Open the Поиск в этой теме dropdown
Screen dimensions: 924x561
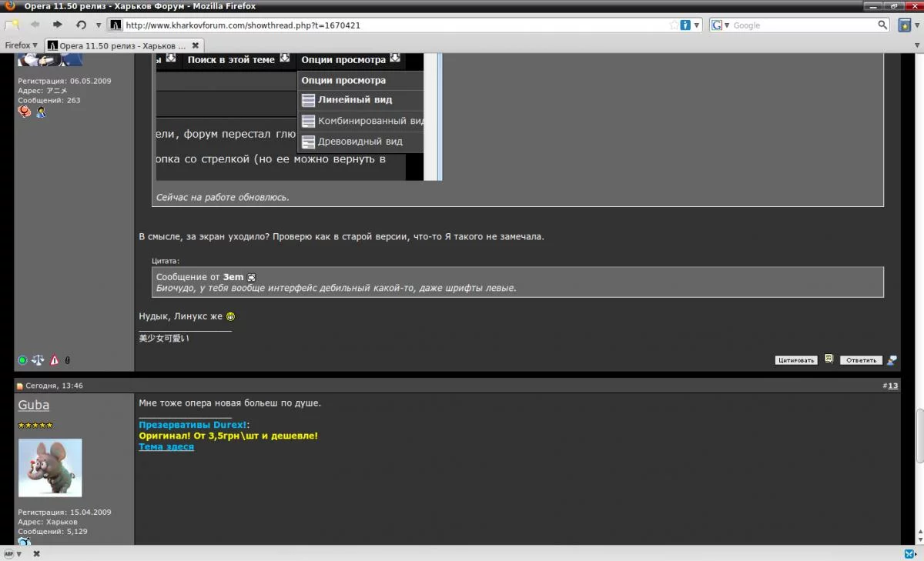(x=229, y=60)
